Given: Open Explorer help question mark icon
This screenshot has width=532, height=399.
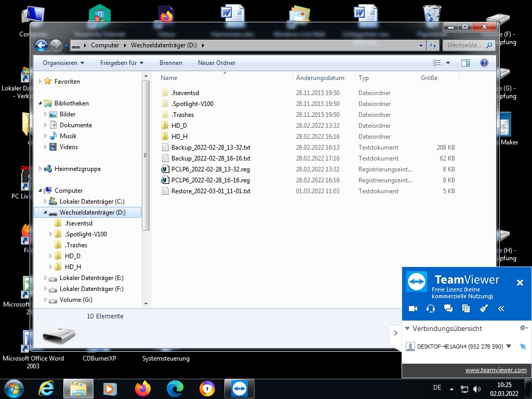Looking at the screenshot, I should coord(484,63).
